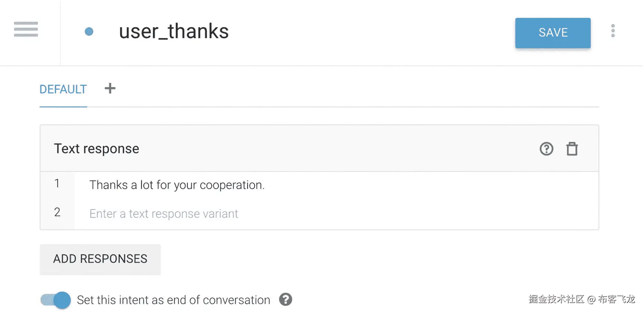The height and width of the screenshot is (313, 644).
Task: Click the blue dot beside user_thanks
Action: (x=89, y=32)
